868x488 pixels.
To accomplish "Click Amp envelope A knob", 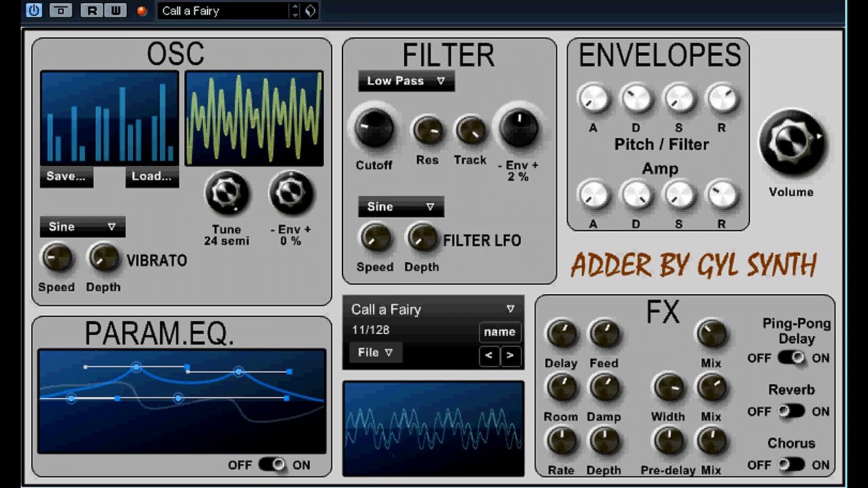I will [593, 195].
